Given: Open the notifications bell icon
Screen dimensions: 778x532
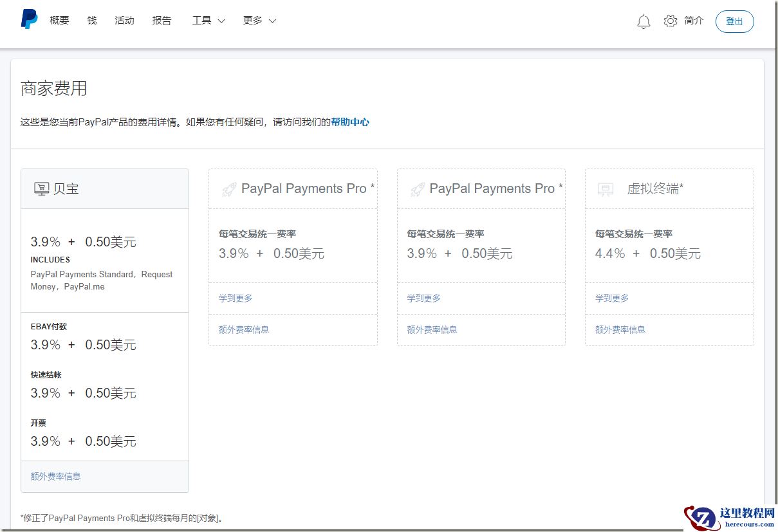Looking at the screenshot, I should pos(644,21).
